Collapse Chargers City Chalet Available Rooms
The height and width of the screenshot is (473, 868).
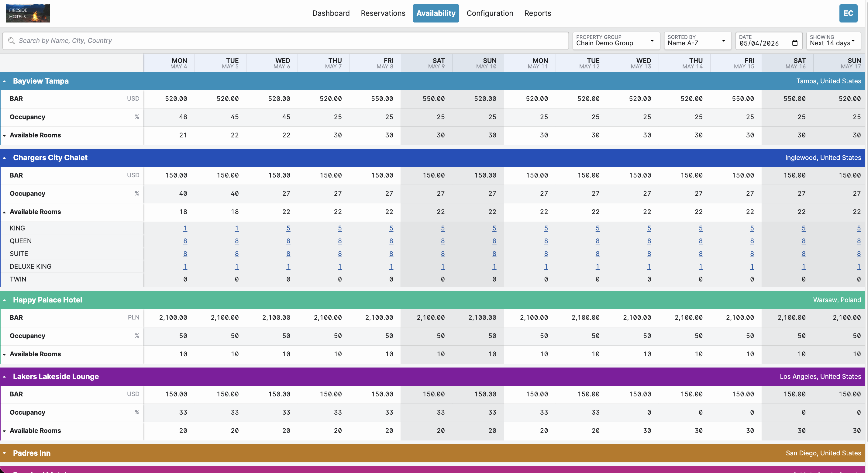[4, 212]
